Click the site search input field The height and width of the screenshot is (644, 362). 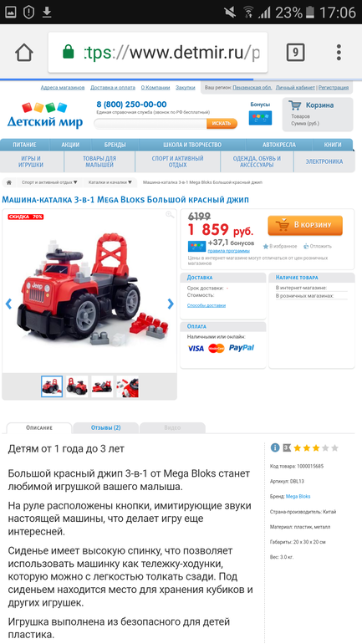[x=150, y=123]
